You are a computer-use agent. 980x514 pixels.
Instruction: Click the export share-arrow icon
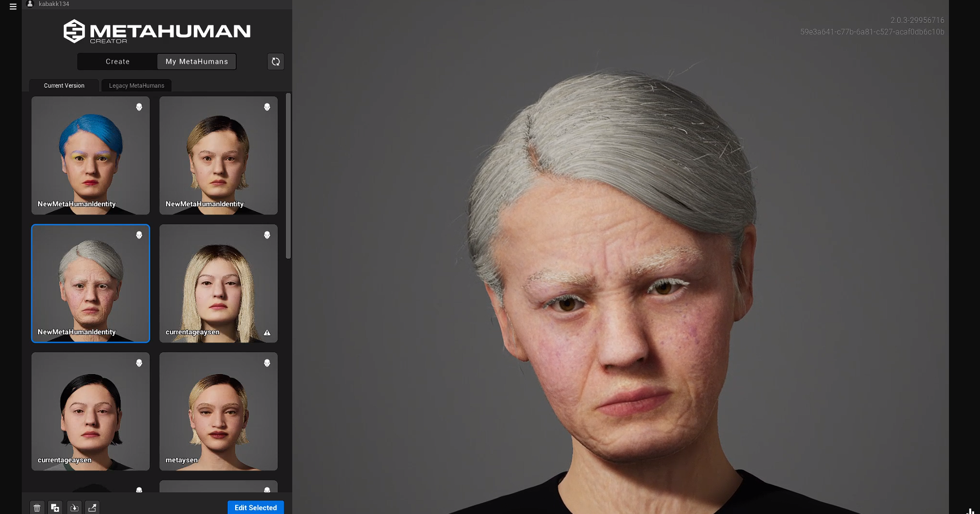pyautogui.click(x=93, y=507)
